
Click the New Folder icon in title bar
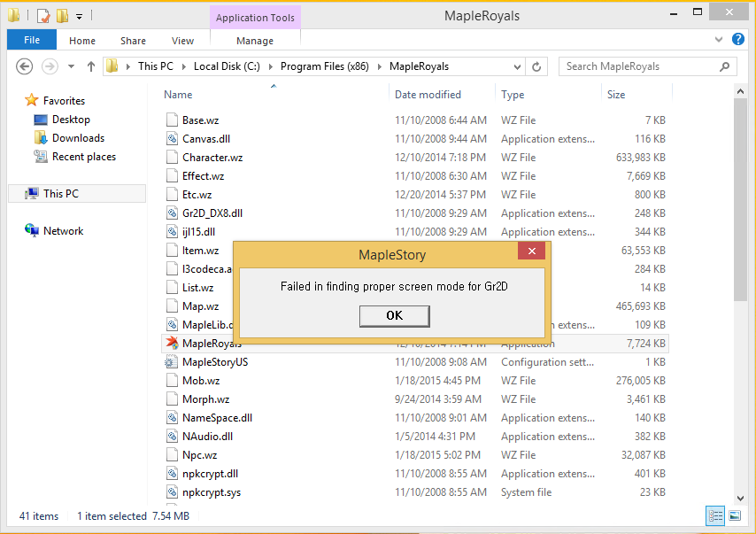61,16
